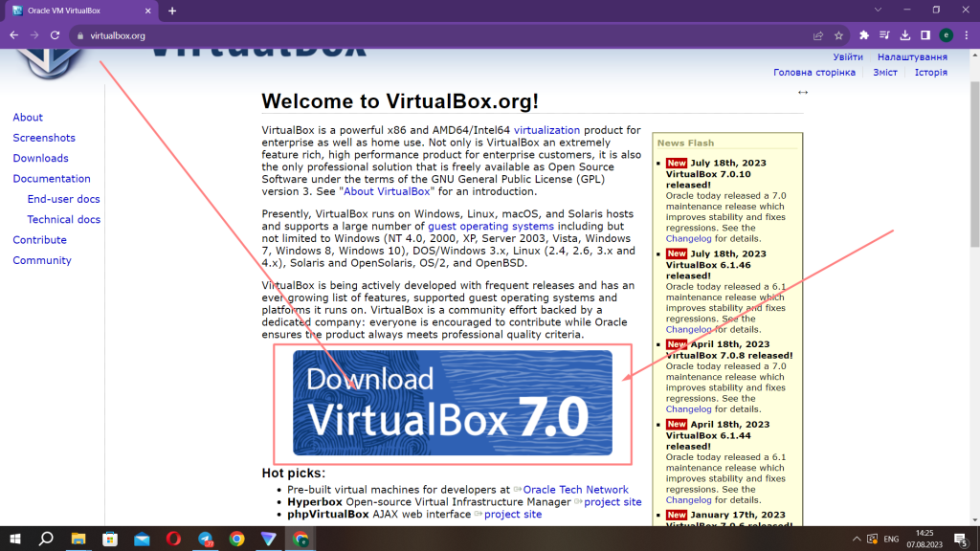Screen dimensions: 980x551
Task: Expand Windows taskbar hidden icons chevron
Action: click(x=857, y=539)
